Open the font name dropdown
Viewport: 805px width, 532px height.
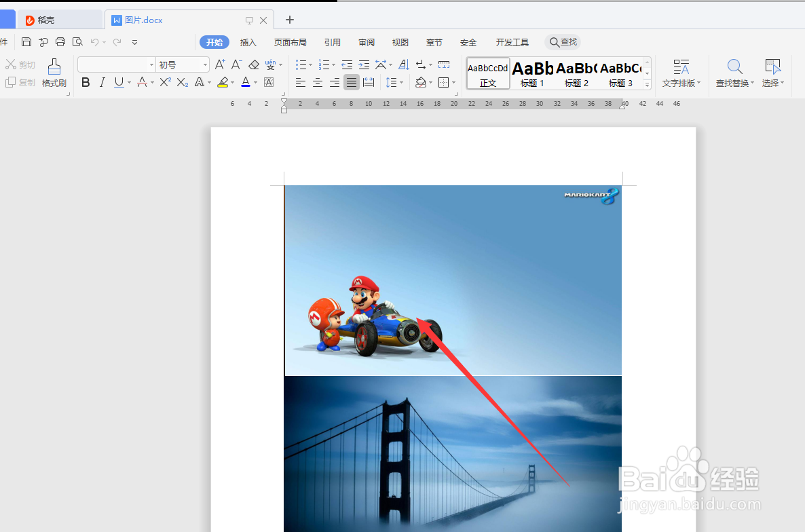pyautogui.click(x=151, y=64)
